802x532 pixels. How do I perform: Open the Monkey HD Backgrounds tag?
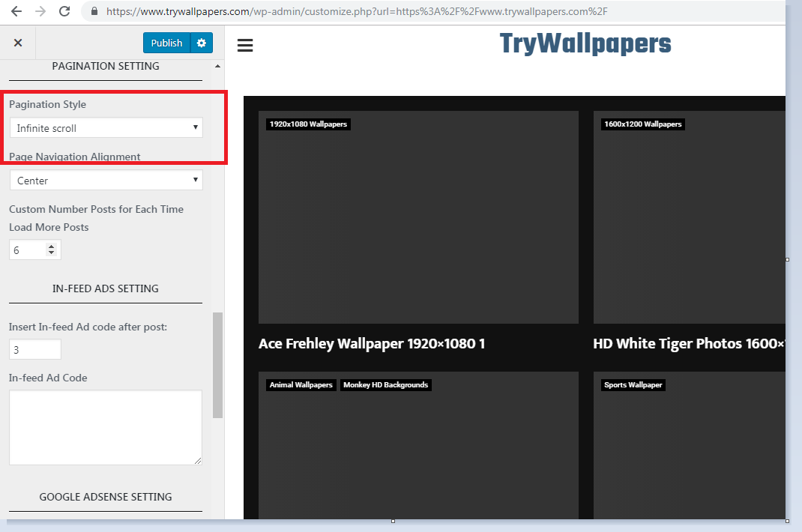(385, 385)
